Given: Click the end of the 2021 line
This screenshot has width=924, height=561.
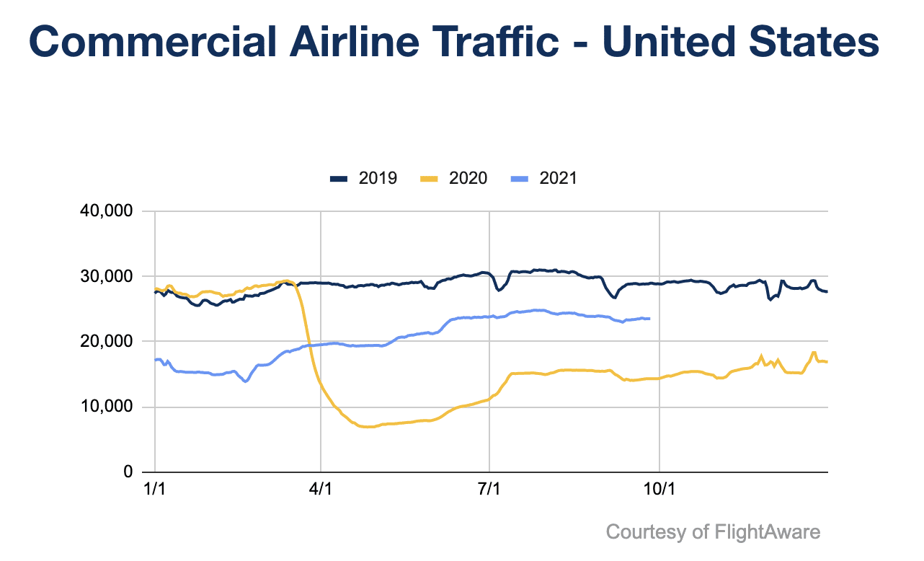Looking at the screenshot, I should (x=649, y=319).
